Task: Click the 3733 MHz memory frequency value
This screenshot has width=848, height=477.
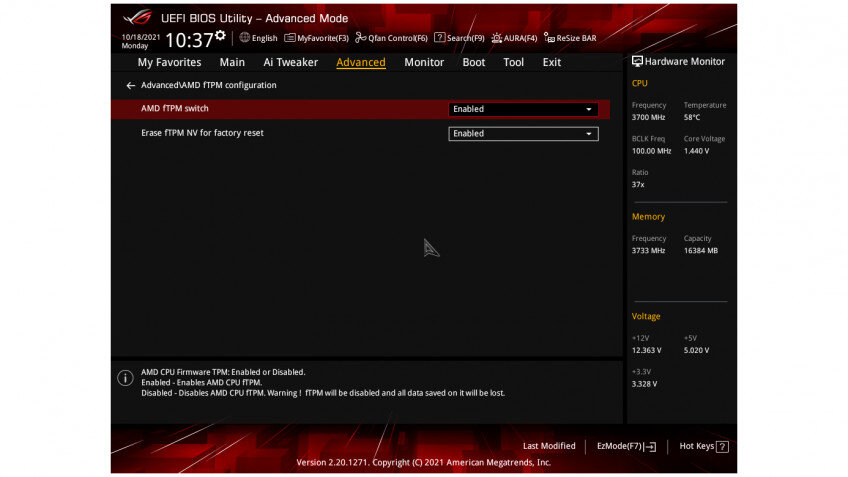Action: coord(648,250)
